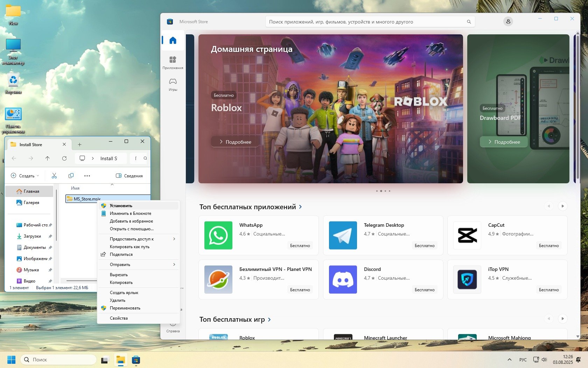
Task: Refresh the Explorer folder view
Action: pos(64,158)
